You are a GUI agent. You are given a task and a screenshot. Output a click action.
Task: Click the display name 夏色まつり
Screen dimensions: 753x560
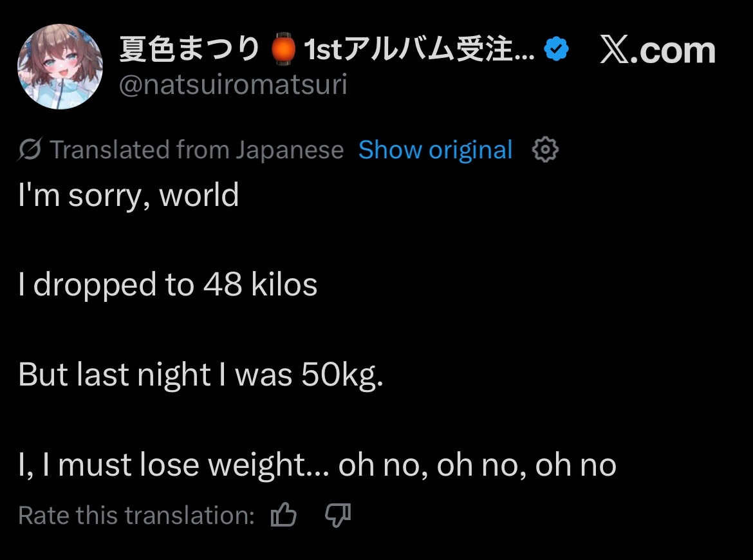click(x=189, y=50)
